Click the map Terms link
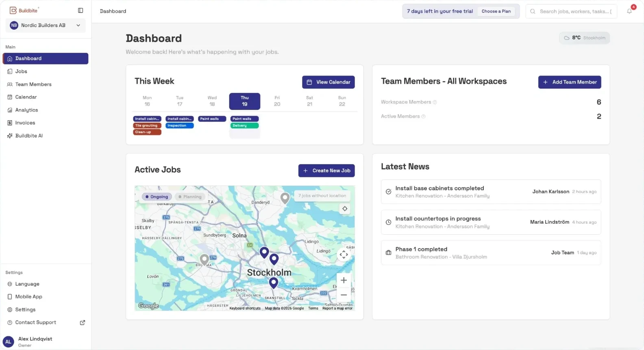644x350 pixels. point(313,308)
